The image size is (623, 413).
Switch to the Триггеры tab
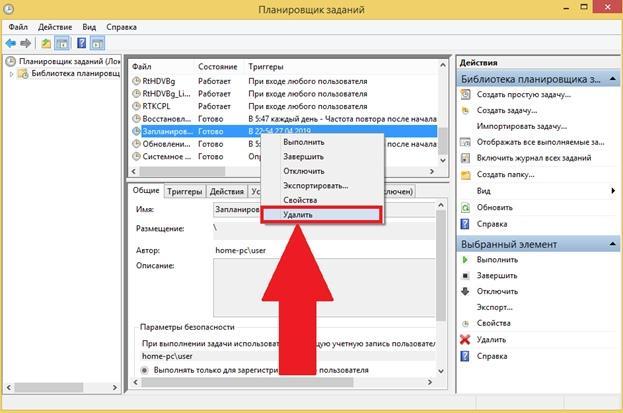pos(184,191)
